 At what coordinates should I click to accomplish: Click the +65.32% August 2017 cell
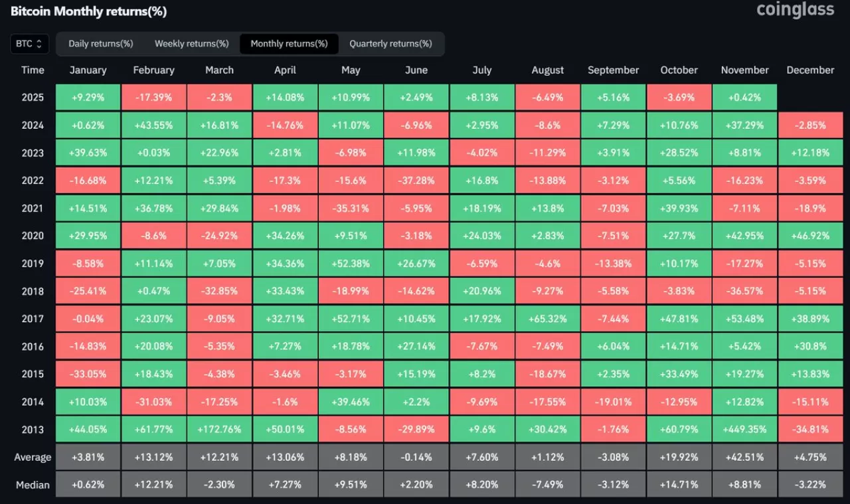(x=547, y=318)
